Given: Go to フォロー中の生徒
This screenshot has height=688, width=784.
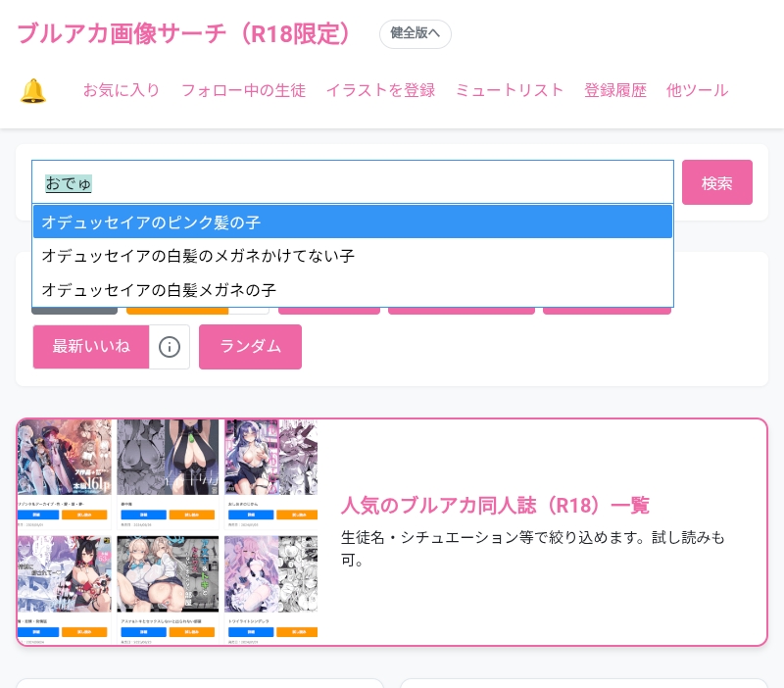Looking at the screenshot, I should pos(243,91).
